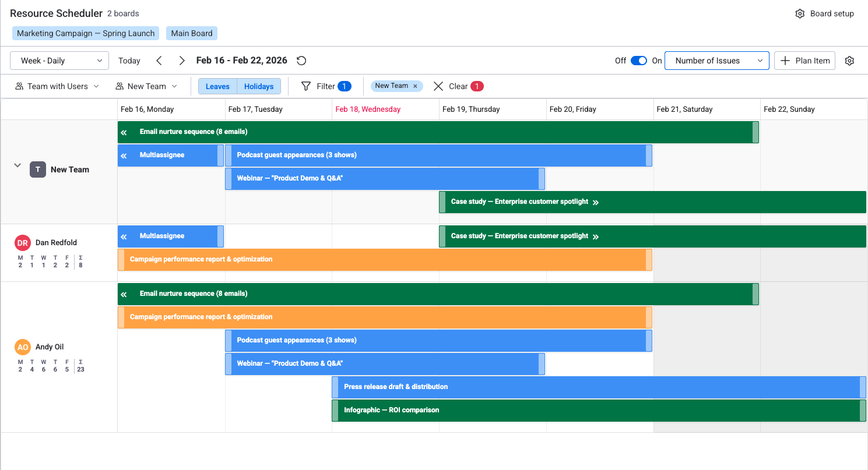Disable the Holidays toggle
The height and width of the screenshot is (470, 868).
click(258, 86)
